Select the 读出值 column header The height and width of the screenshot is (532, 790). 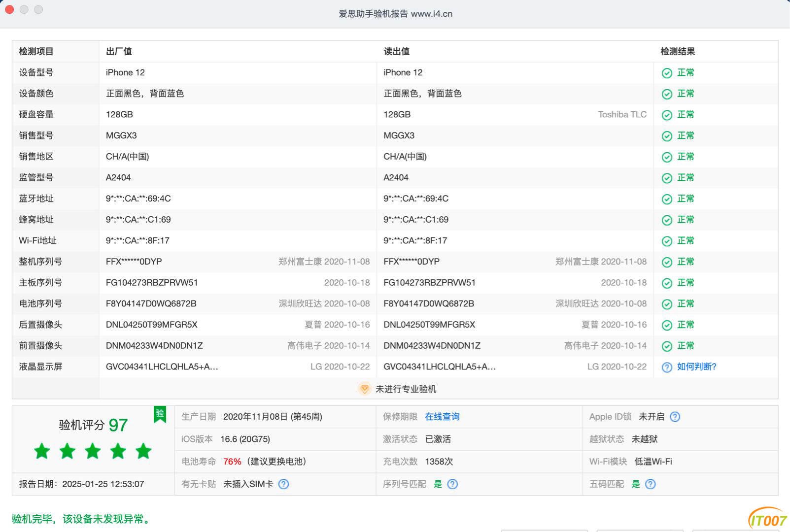coord(396,51)
